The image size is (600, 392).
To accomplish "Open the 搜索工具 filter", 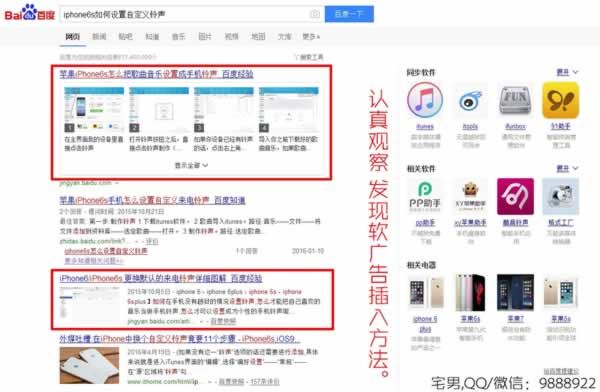I will [309, 57].
